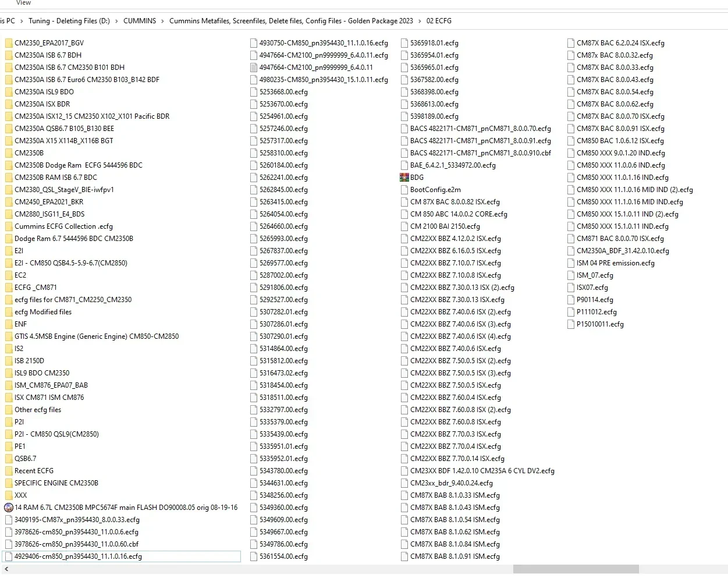This screenshot has height=578, width=728.
Task: Navigate to the CUMMINS breadcrumb
Action: pyautogui.click(x=140, y=20)
